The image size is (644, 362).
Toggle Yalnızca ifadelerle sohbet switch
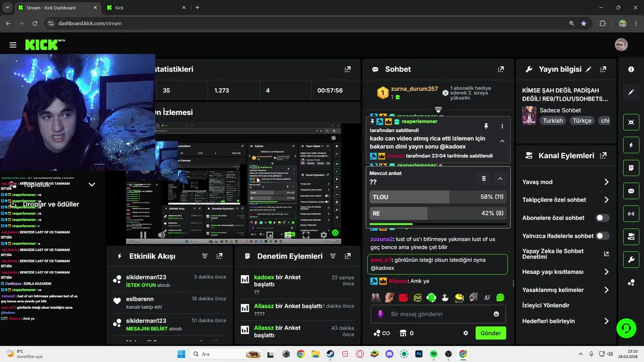pyautogui.click(x=602, y=236)
